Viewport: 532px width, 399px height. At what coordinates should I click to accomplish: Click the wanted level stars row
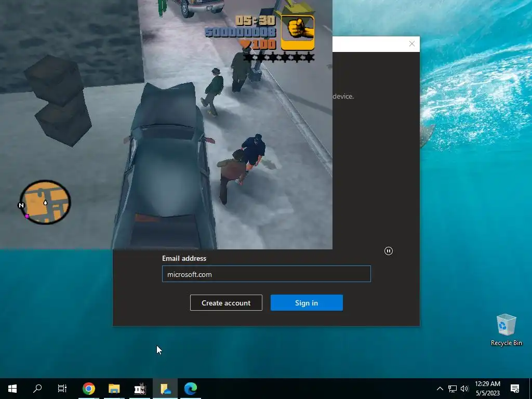(x=279, y=57)
